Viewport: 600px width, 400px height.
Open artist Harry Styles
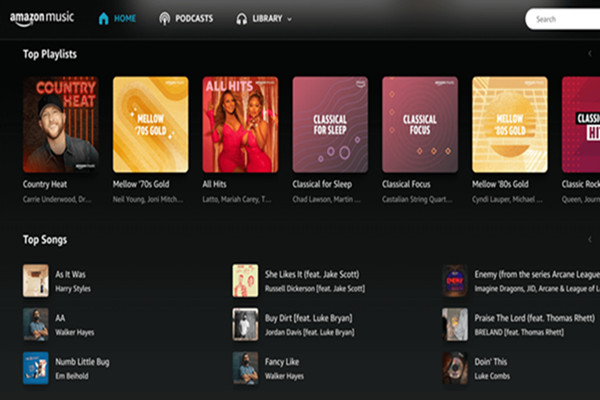73,289
